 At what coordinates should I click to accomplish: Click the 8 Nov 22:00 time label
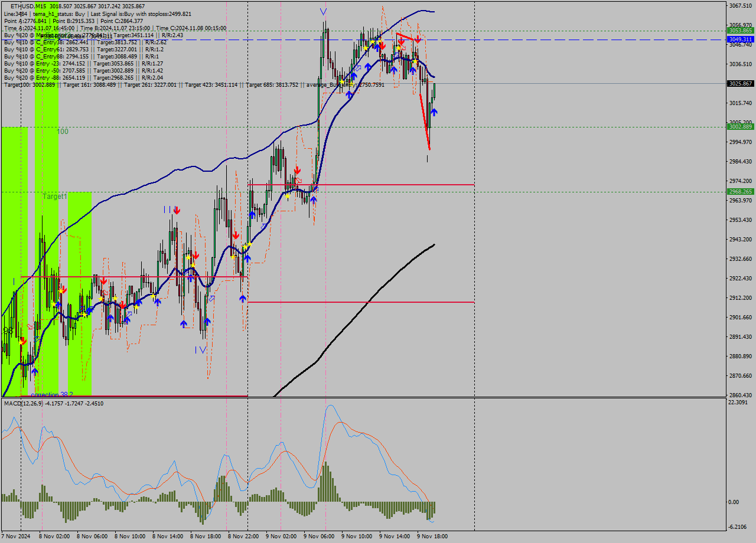tap(243, 537)
